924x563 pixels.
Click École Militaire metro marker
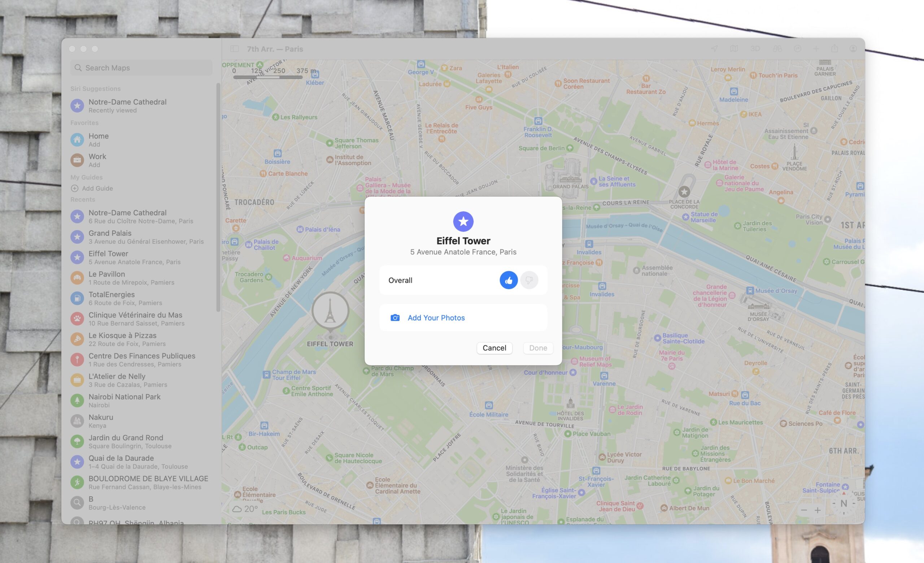click(489, 406)
